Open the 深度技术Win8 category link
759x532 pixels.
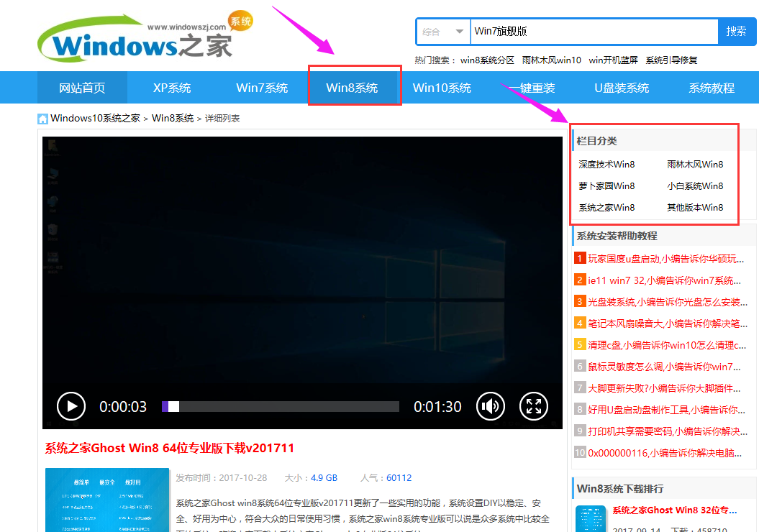(606, 165)
